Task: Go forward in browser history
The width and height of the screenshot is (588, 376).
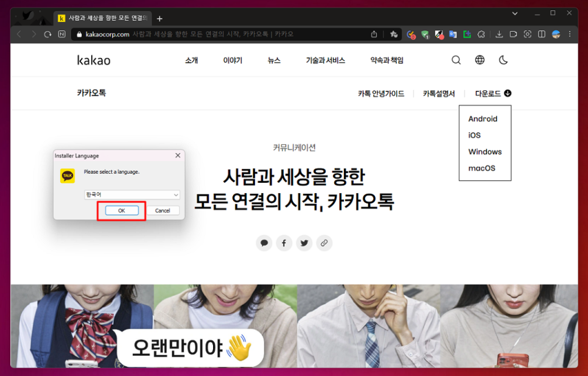Action: pos(33,34)
